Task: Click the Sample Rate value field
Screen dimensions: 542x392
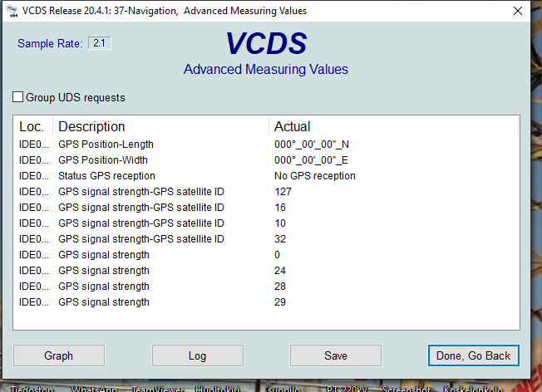Action: pyautogui.click(x=100, y=43)
